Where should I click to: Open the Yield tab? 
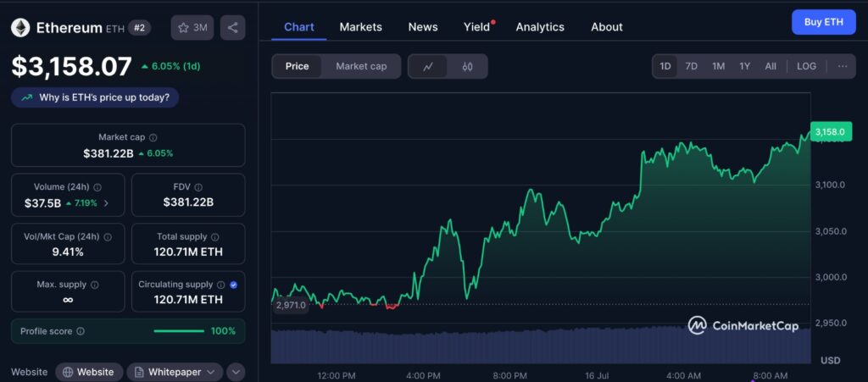(x=478, y=27)
